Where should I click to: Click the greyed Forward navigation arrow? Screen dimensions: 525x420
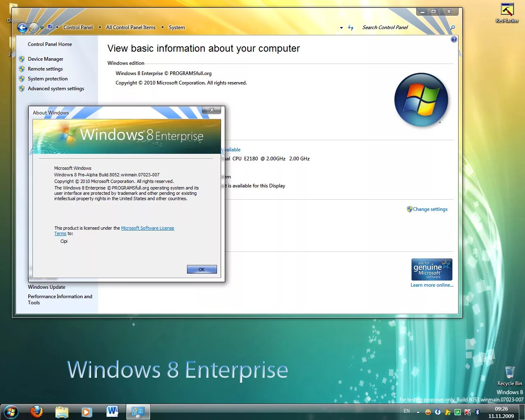pyautogui.click(x=34, y=27)
